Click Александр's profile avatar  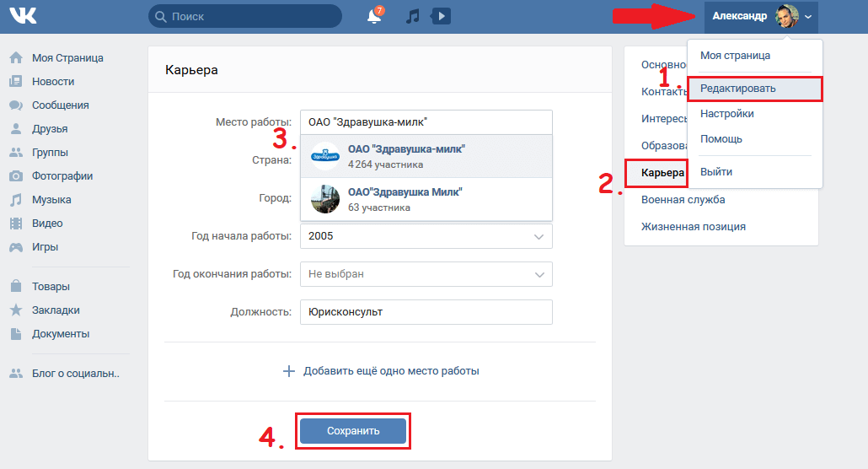(x=787, y=16)
